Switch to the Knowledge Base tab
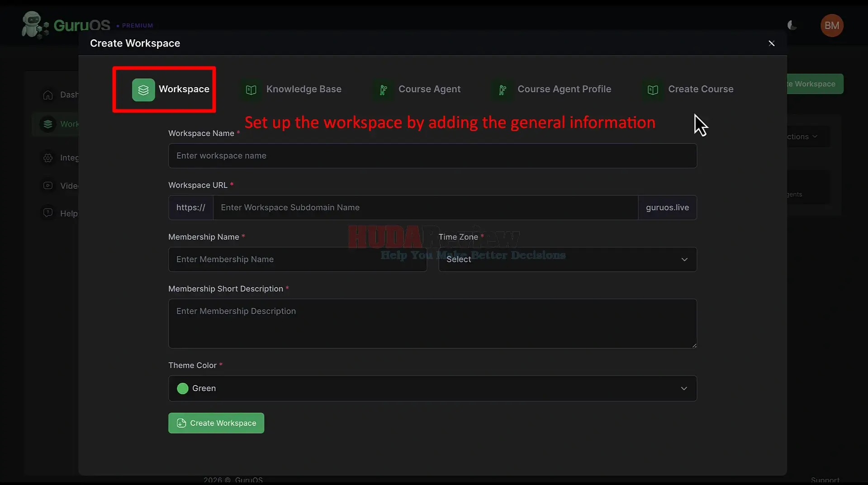 291,89
